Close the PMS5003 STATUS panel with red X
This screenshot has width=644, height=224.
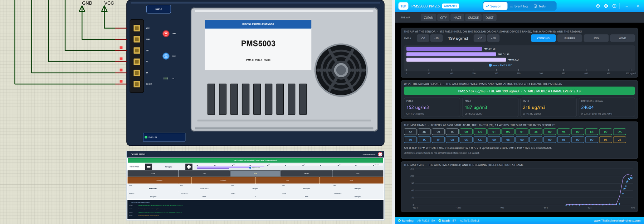[380, 154]
